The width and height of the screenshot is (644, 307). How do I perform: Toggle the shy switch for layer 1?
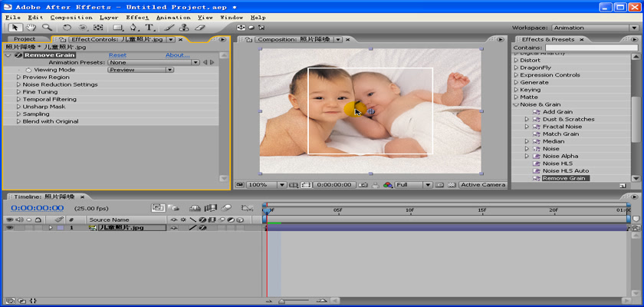click(x=174, y=228)
